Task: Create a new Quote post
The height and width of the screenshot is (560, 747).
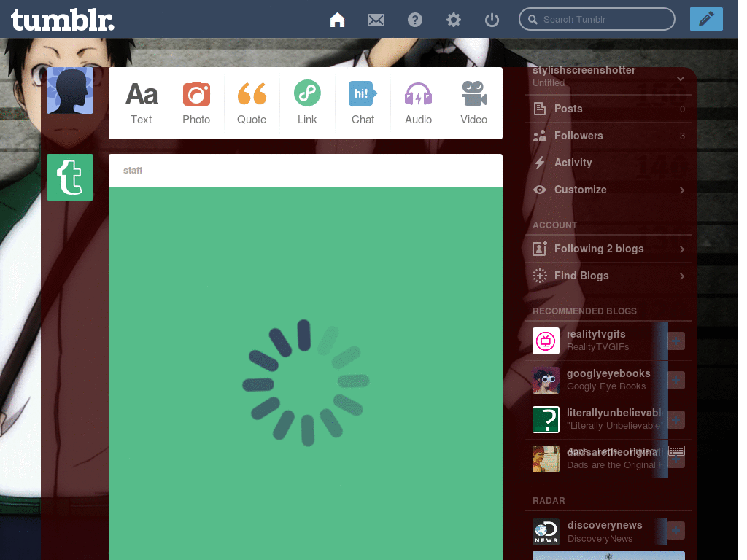Action: pyautogui.click(x=252, y=103)
